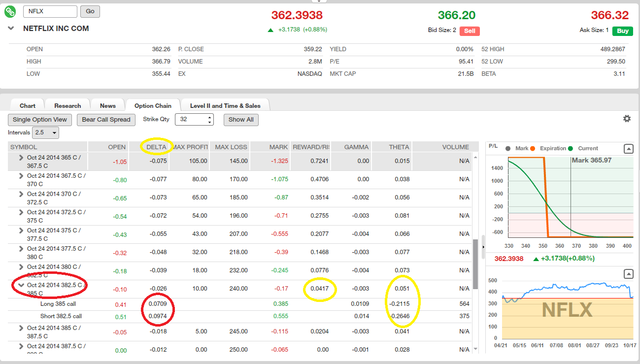Toggle the Single Option View button

[40, 120]
